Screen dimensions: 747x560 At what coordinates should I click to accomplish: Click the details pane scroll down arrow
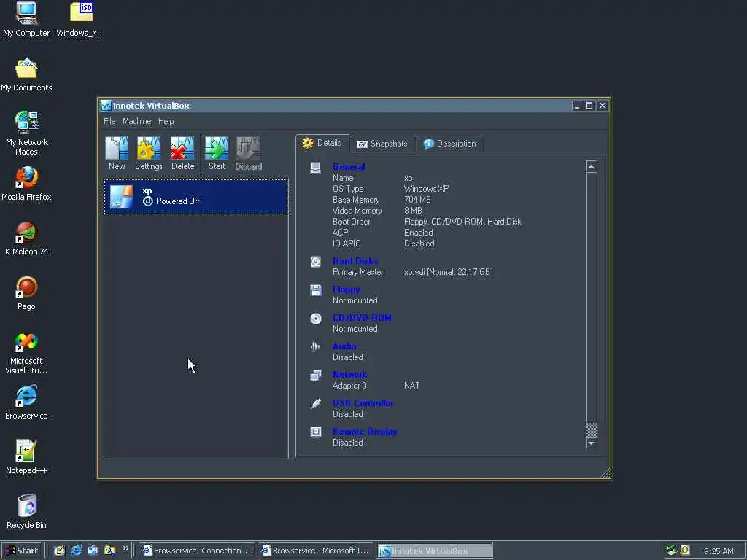[x=591, y=443]
